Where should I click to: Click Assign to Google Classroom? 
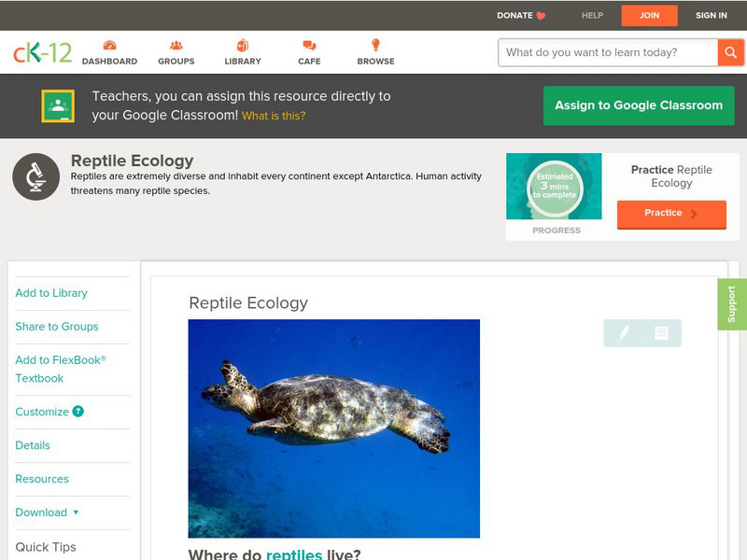[x=639, y=105]
